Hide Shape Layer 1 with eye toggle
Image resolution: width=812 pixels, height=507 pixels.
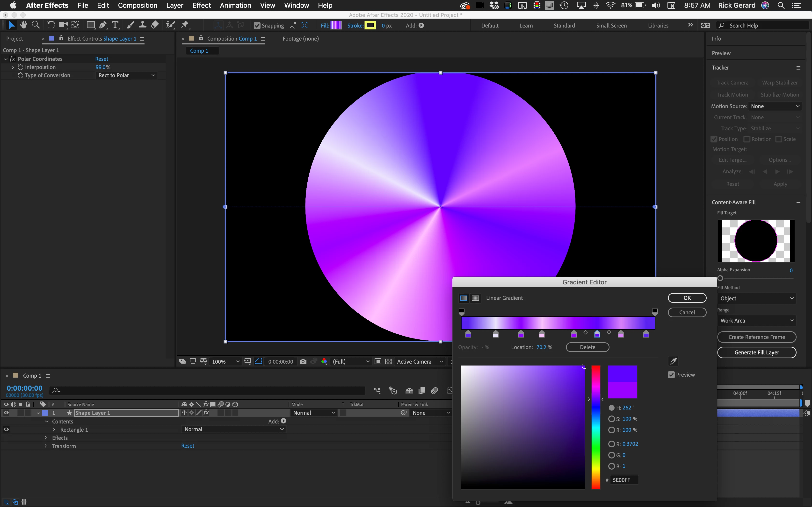[6, 413]
